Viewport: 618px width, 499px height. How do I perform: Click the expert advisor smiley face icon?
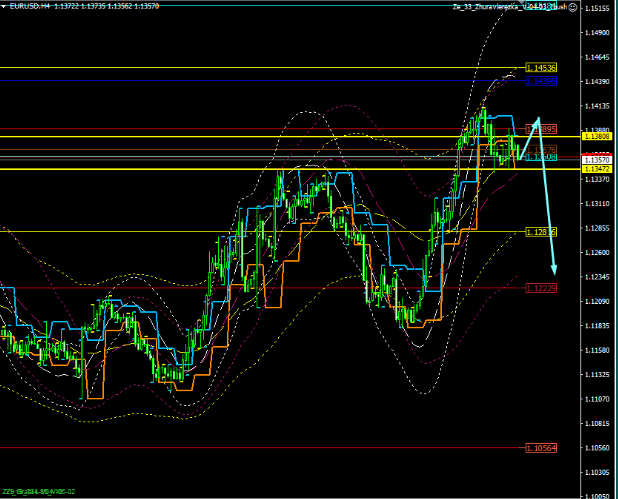pyautogui.click(x=558, y=7)
